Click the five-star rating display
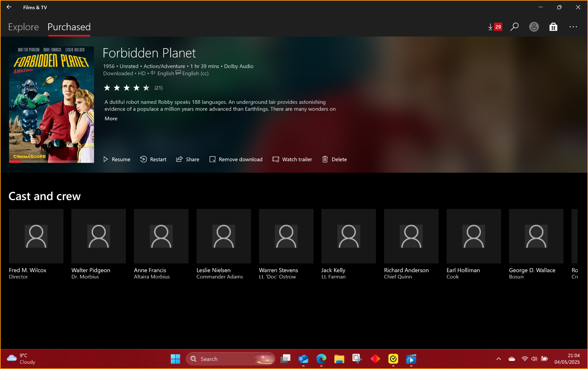This screenshot has width=588, height=369. tap(126, 88)
